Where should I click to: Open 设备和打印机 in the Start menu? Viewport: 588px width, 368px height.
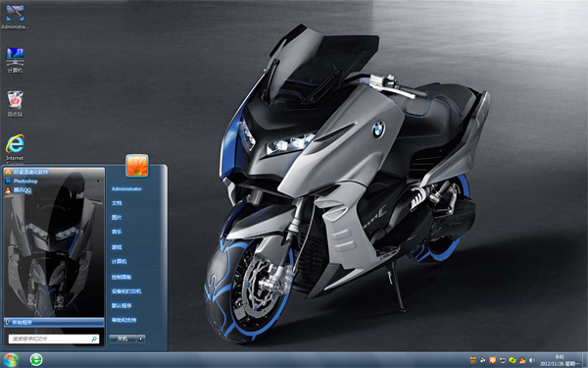pyautogui.click(x=126, y=291)
